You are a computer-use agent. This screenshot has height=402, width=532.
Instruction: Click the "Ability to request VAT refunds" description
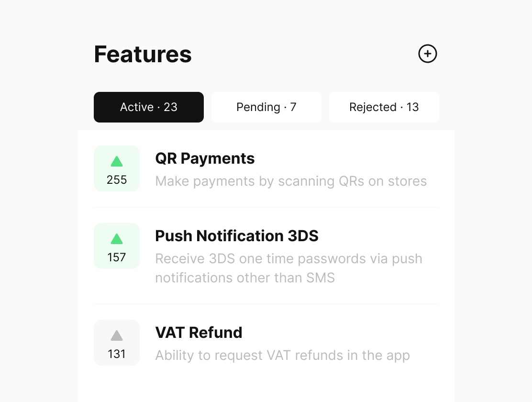click(x=282, y=356)
